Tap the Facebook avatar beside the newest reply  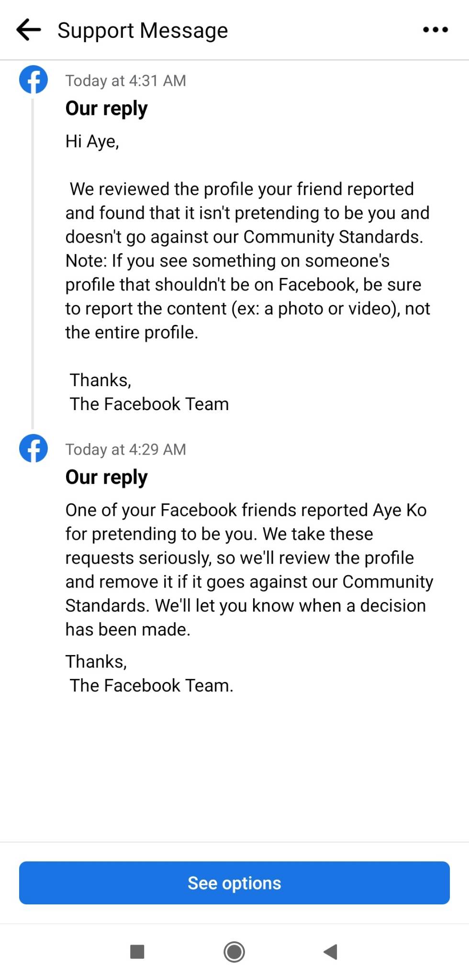[33, 79]
